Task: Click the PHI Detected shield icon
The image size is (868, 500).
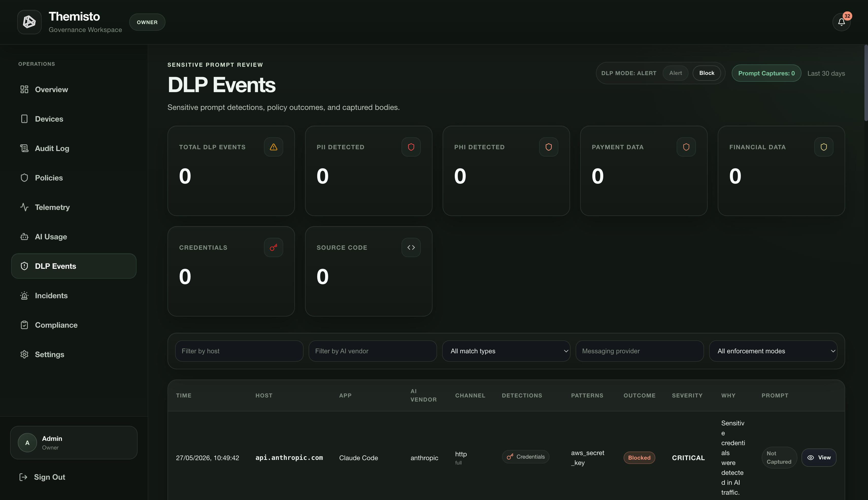Action: pos(548,147)
